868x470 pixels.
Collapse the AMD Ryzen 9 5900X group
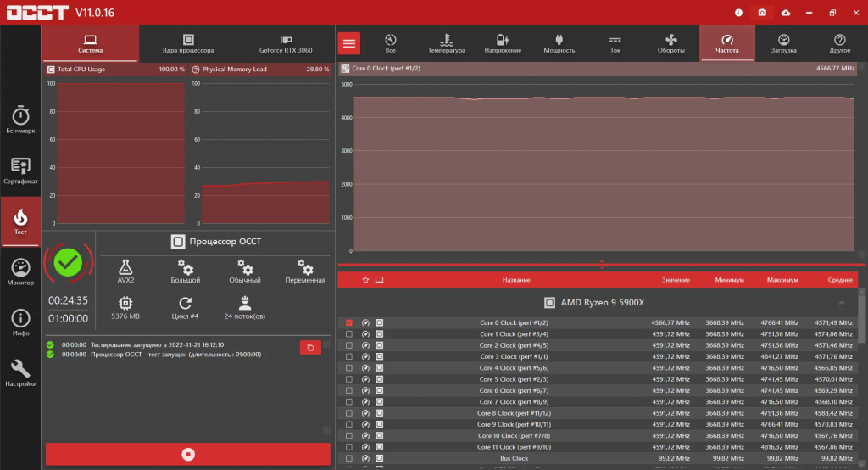[842, 303]
